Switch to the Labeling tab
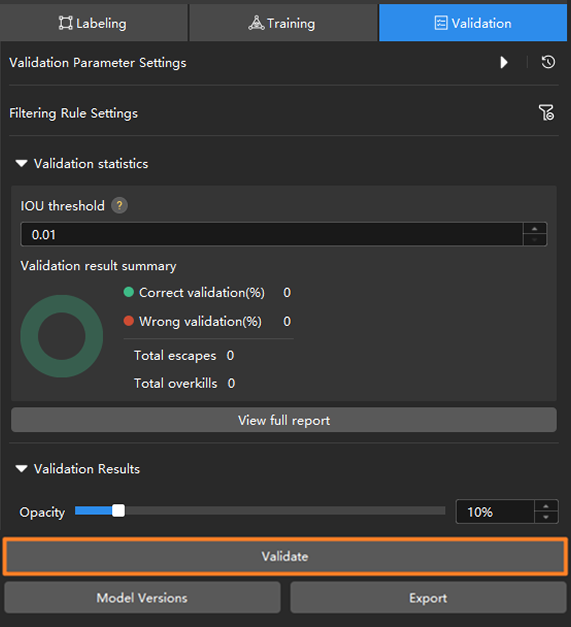Viewport: 571px width, 627px height. [x=94, y=23]
